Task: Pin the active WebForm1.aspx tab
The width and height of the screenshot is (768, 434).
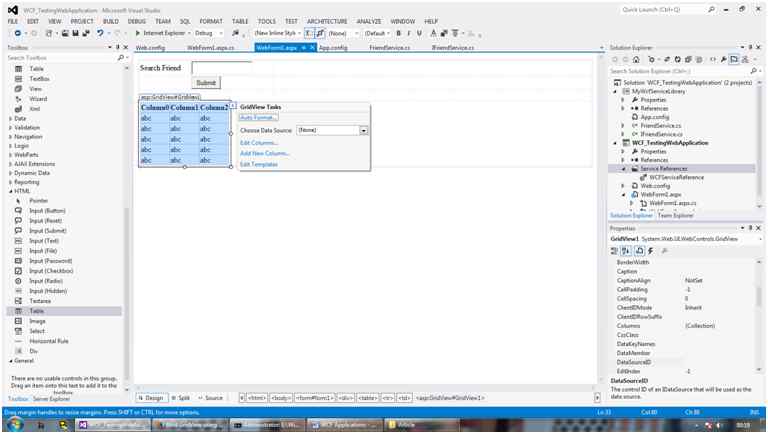Action: (303, 48)
